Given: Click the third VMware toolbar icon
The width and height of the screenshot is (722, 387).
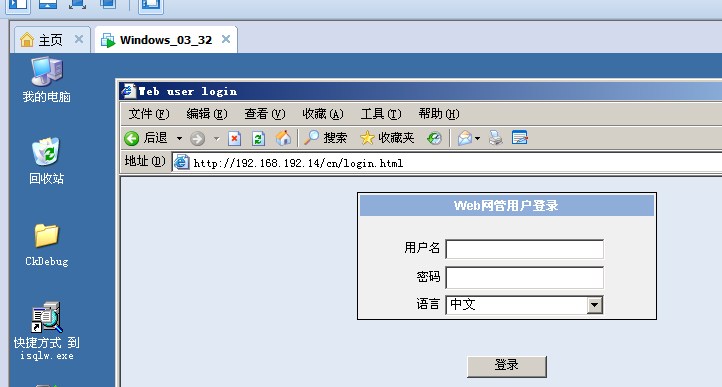Looking at the screenshot, I should coord(77,4).
